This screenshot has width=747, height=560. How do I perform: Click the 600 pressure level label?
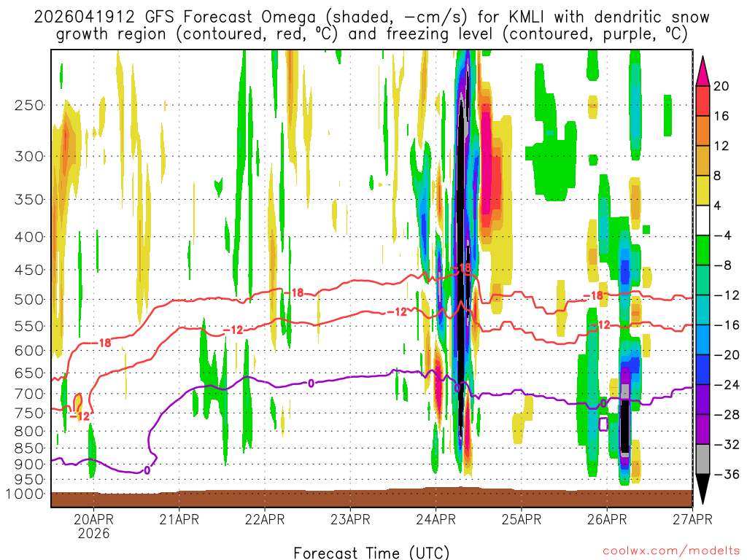pos(29,351)
